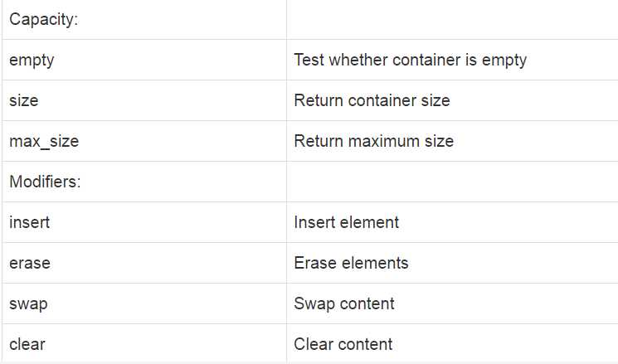The width and height of the screenshot is (618, 364).
Task: Open the insert function entry
Action: point(30,222)
